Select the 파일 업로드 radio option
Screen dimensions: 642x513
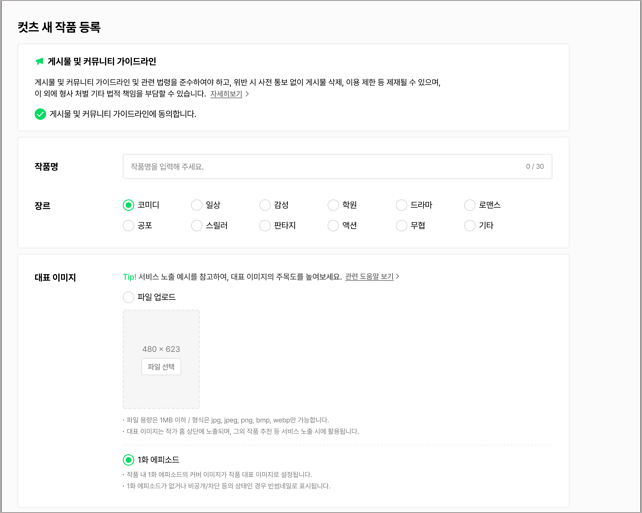[x=129, y=297]
